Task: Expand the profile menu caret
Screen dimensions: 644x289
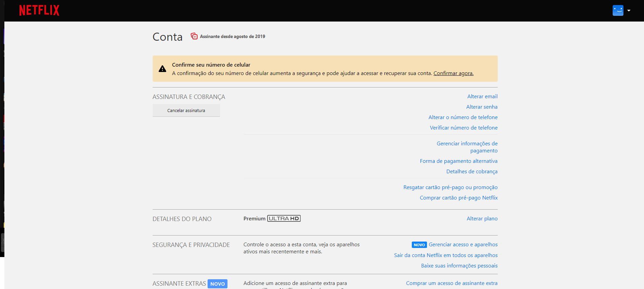Action: (x=629, y=10)
